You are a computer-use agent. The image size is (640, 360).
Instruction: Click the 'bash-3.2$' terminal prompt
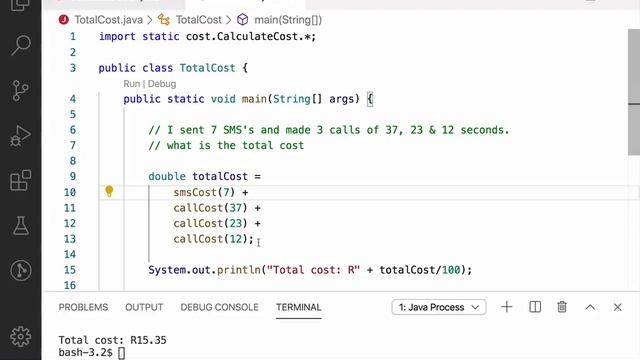(86, 352)
